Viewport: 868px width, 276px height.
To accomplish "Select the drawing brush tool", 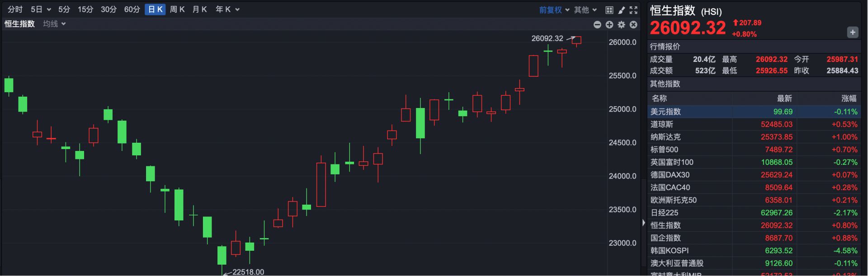I will 622,9.
